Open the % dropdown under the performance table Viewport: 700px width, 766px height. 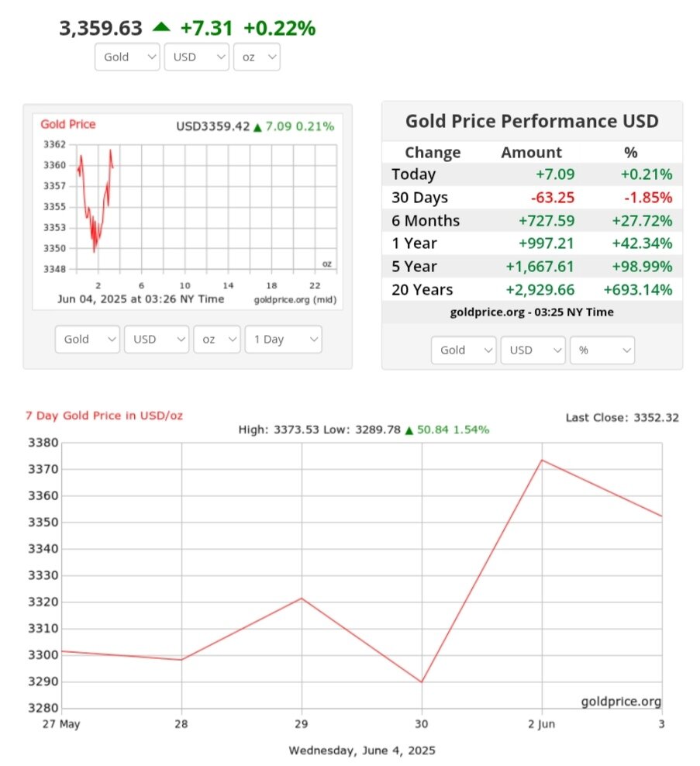click(x=602, y=350)
